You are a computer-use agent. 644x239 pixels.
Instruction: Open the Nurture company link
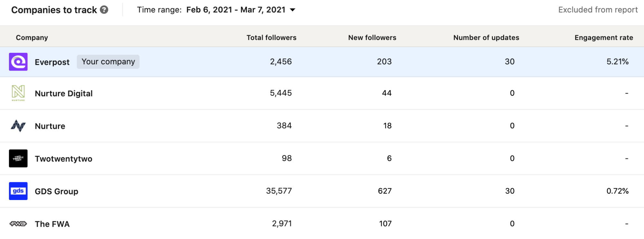pyautogui.click(x=50, y=126)
